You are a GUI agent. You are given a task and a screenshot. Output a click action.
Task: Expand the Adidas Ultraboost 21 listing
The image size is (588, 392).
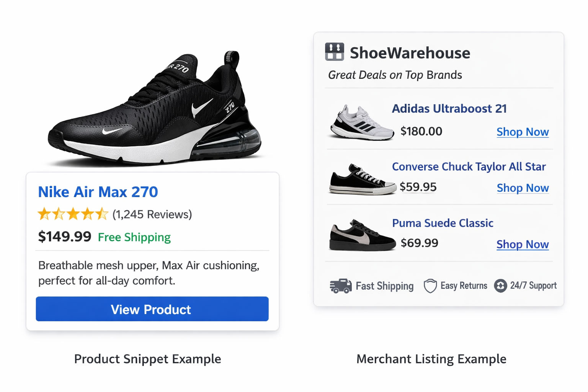[449, 109]
